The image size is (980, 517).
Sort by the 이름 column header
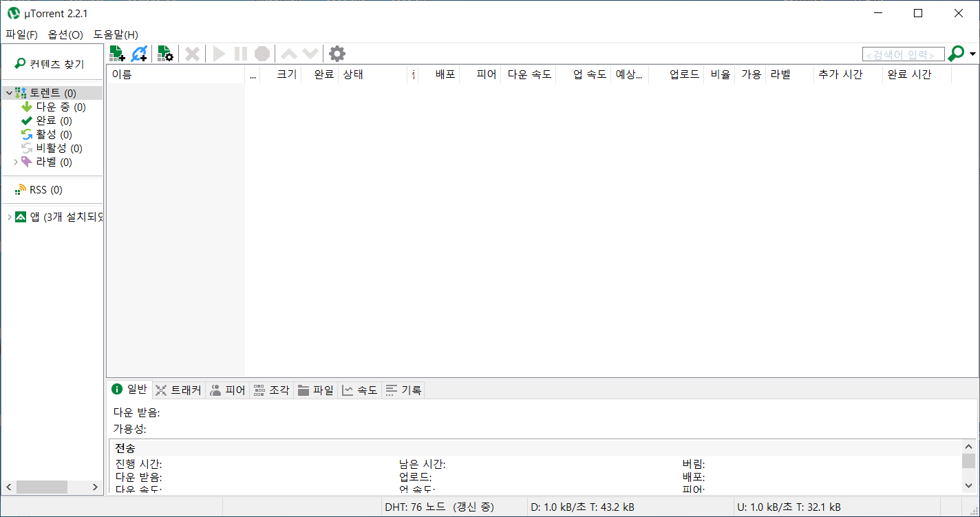(176, 74)
